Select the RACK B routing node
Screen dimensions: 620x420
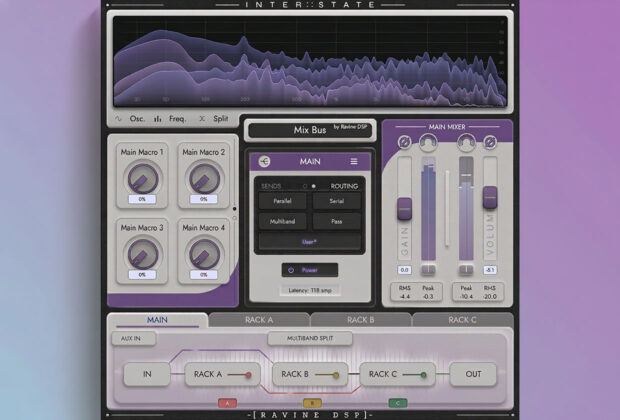coord(310,374)
